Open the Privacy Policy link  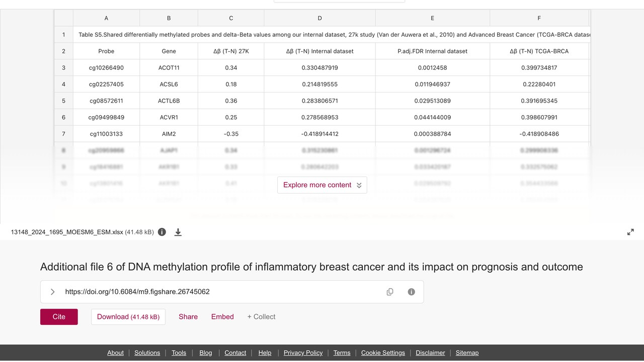click(303, 353)
